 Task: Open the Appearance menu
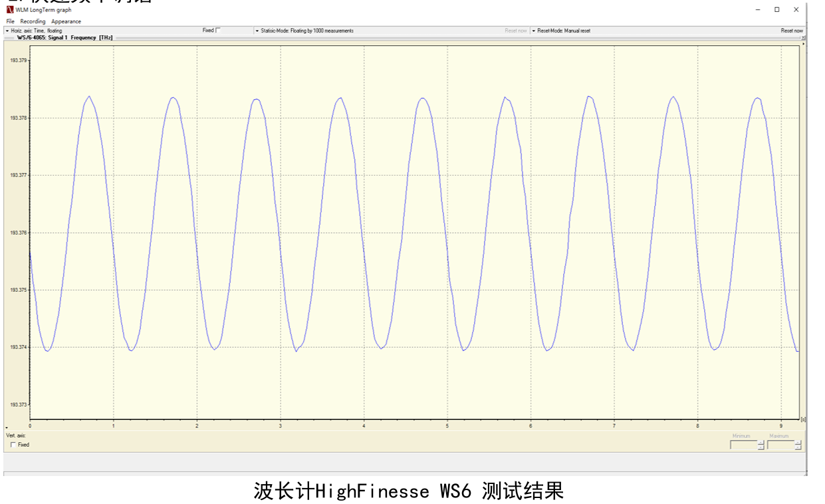[66, 21]
